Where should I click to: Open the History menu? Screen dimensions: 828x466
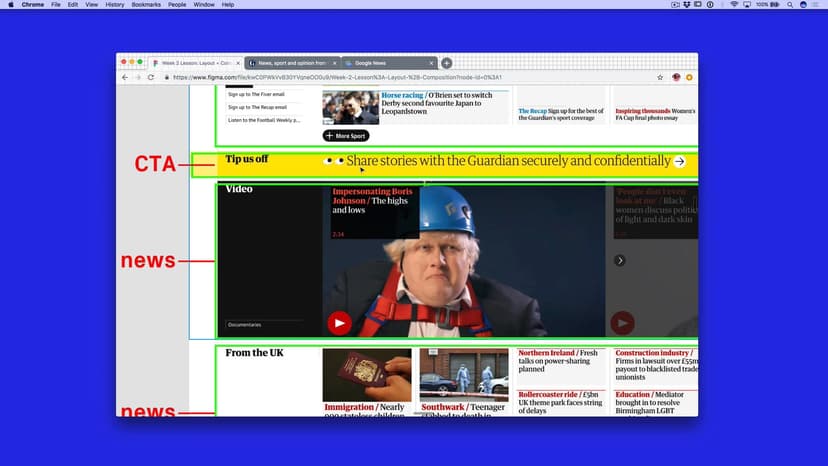pos(115,5)
